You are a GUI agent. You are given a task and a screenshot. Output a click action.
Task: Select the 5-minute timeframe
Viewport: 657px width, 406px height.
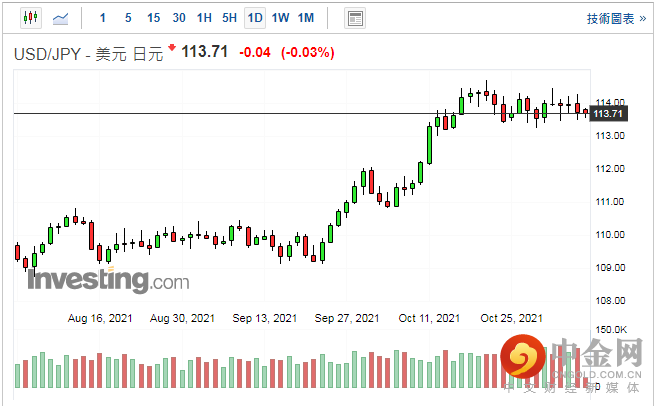coord(128,18)
